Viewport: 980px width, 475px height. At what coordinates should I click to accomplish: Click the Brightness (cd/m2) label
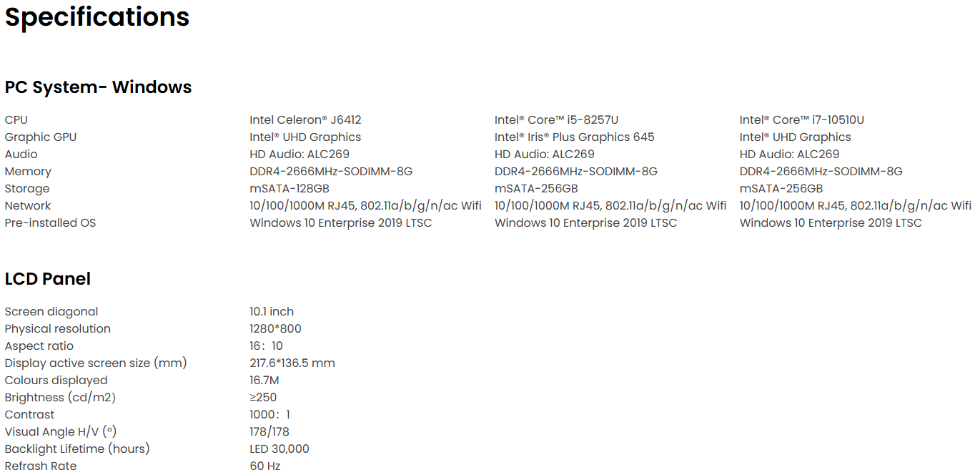coord(60,398)
